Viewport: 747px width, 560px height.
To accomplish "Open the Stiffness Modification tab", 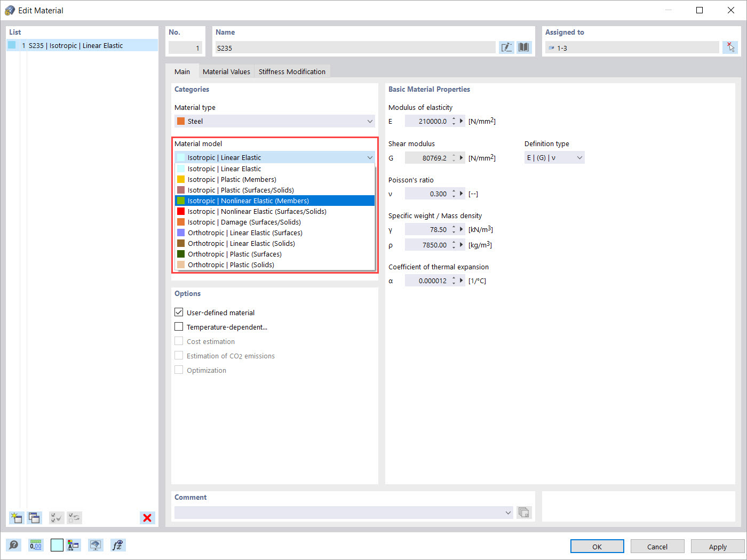I will tap(292, 71).
